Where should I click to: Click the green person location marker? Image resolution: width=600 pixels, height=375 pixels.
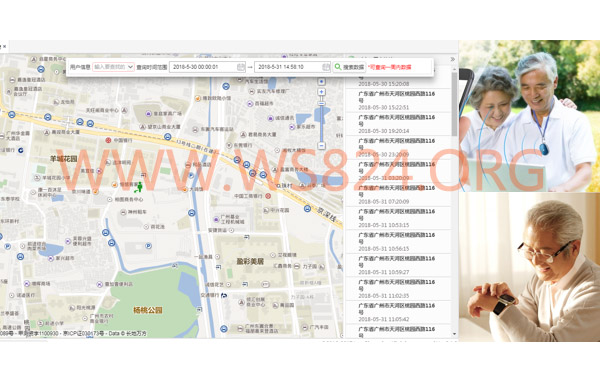[x=139, y=187]
